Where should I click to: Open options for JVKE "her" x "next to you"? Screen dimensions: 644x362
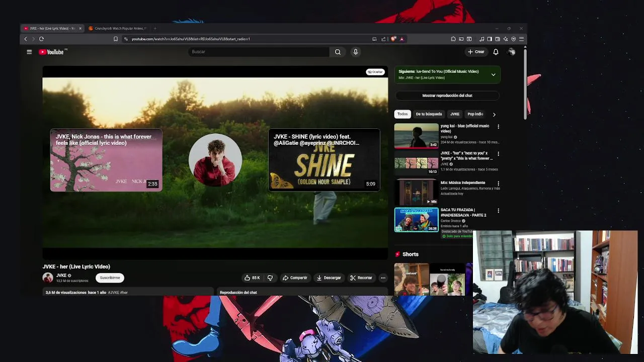499,154
